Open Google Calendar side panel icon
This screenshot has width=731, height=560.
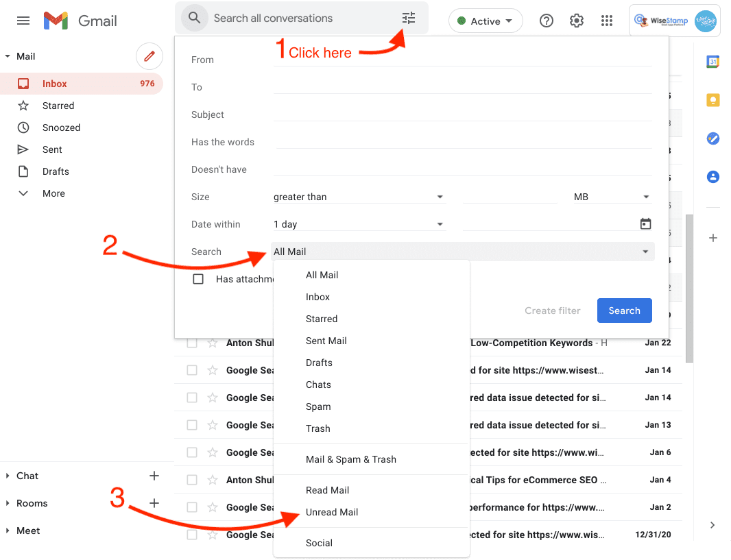(x=712, y=62)
